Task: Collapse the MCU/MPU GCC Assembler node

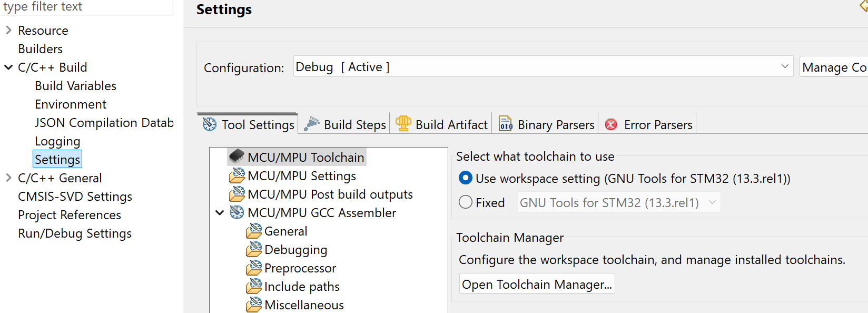Action: pyautogui.click(x=220, y=213)
